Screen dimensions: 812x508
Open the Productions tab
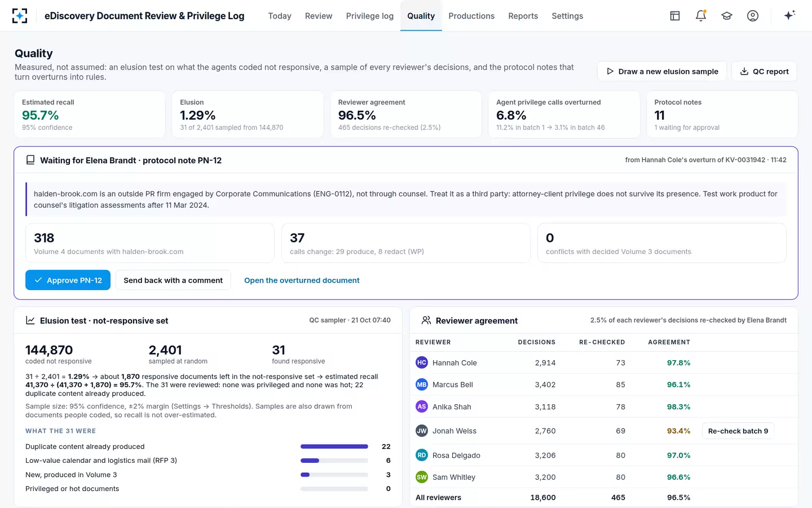(x=471, y=16)
